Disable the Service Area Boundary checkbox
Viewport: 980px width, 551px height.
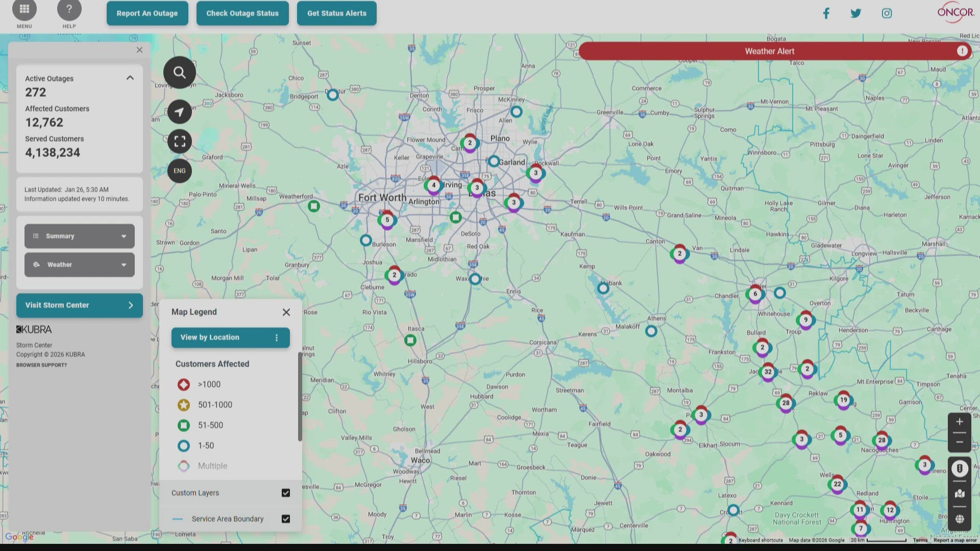(286, 519)
